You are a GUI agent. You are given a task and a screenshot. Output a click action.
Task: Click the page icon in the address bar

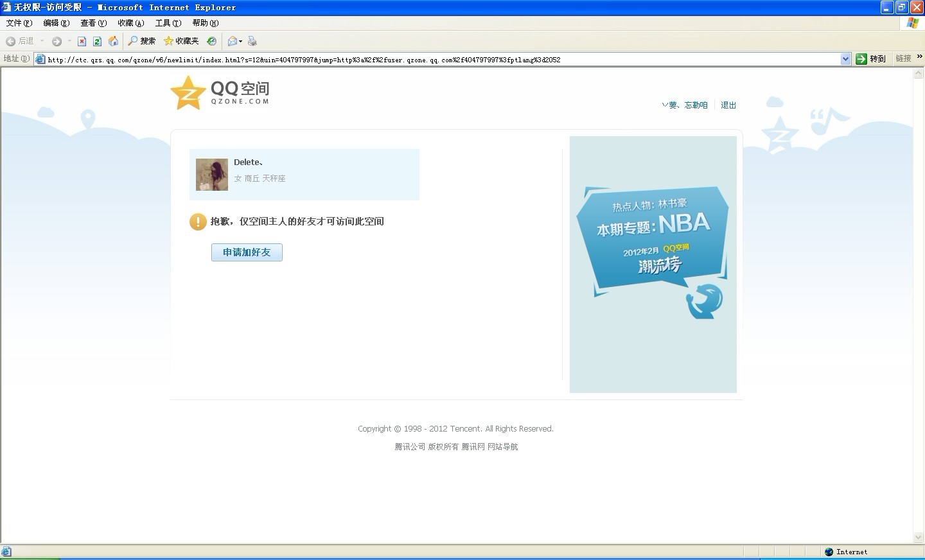point(40,59)
